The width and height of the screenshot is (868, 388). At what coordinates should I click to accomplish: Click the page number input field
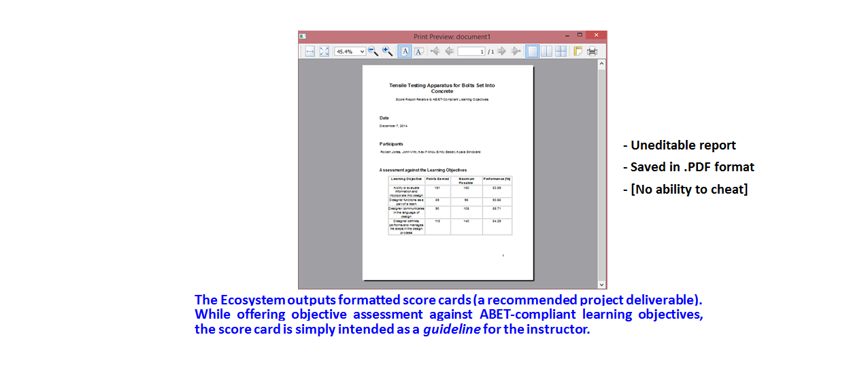(471, 52)
